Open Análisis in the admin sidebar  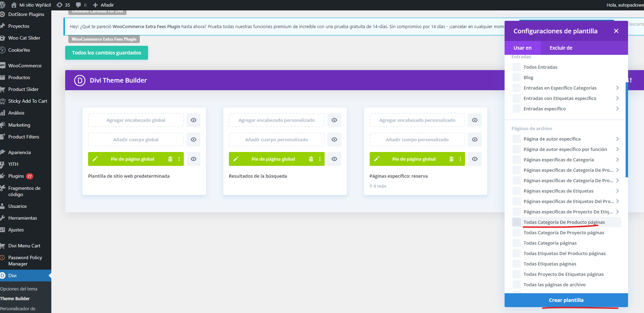16,113
